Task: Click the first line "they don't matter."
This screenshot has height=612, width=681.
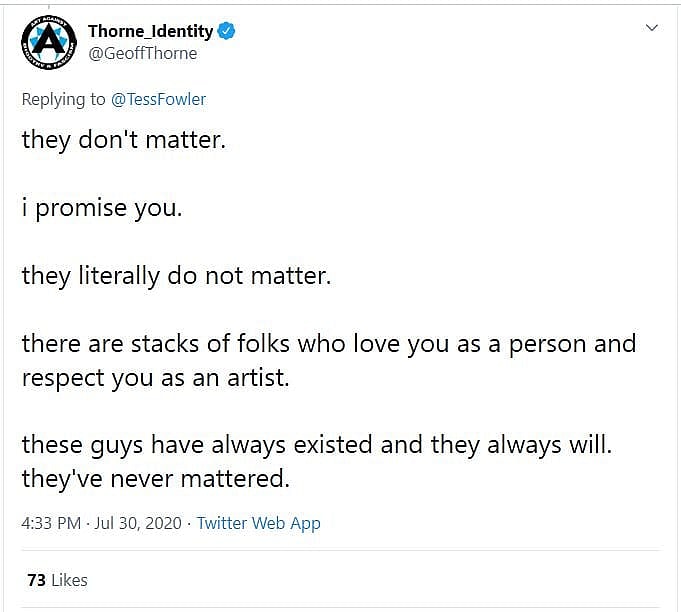Action: click(124, 139)
